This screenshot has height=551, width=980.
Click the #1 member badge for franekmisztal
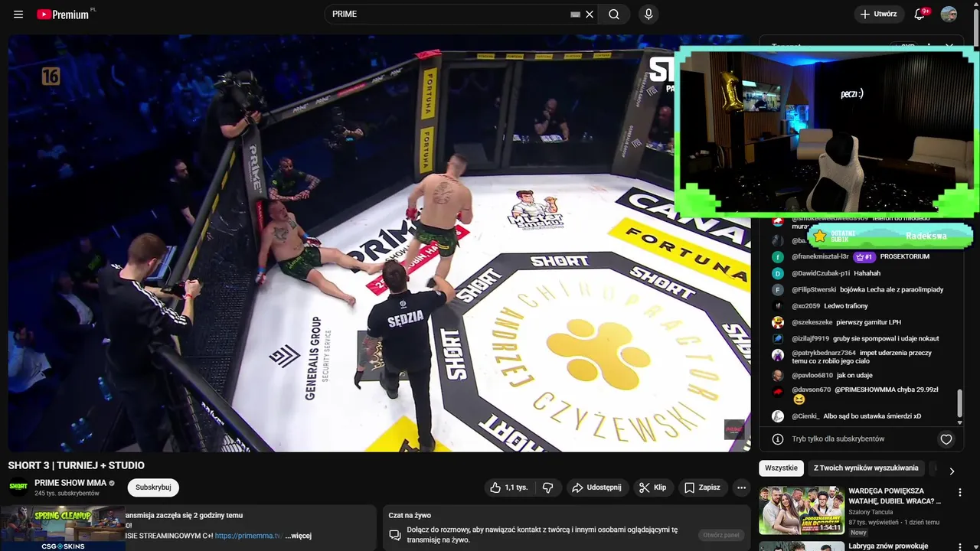[x=864, y=257]
